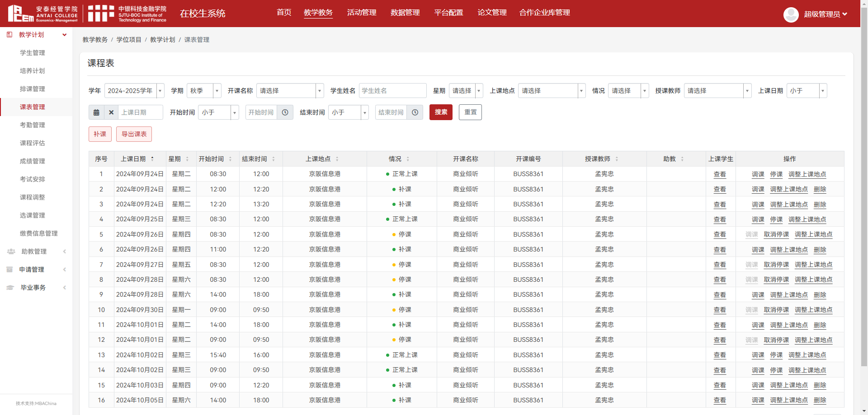Click 取消停课 link in row 5
The height and width of the screenshot is (415, 868).
776,234
